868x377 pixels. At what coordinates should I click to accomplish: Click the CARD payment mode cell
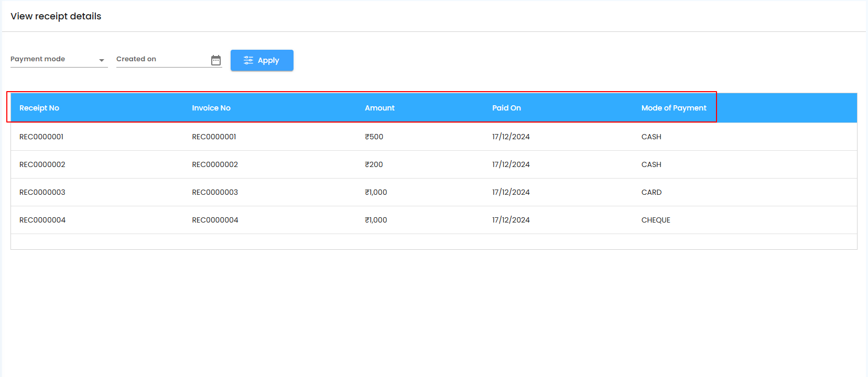pyautogui.click(x=652, y=192)
